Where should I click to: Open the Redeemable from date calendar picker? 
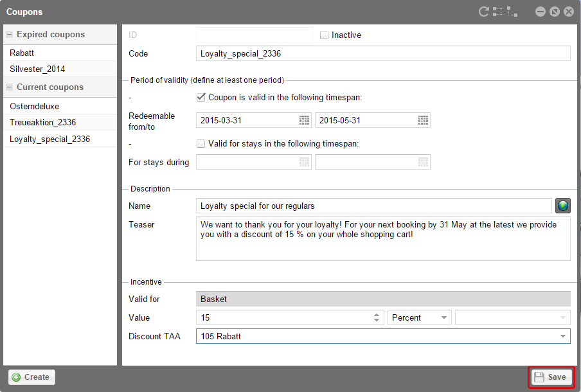(x=305, y=120)
